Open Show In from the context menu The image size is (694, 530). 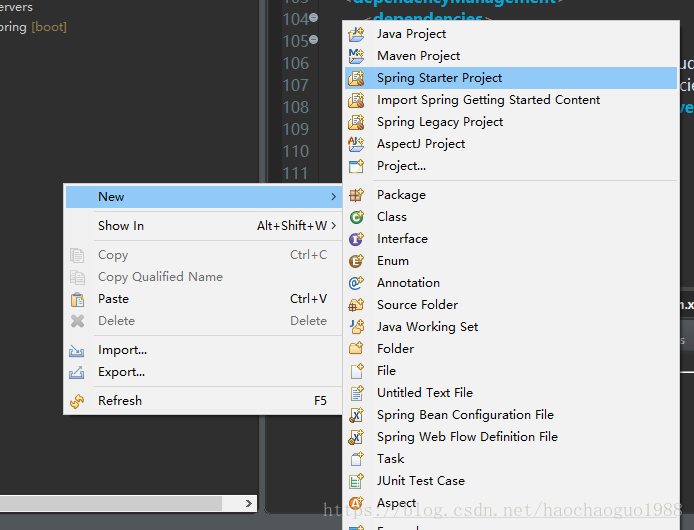204,226
